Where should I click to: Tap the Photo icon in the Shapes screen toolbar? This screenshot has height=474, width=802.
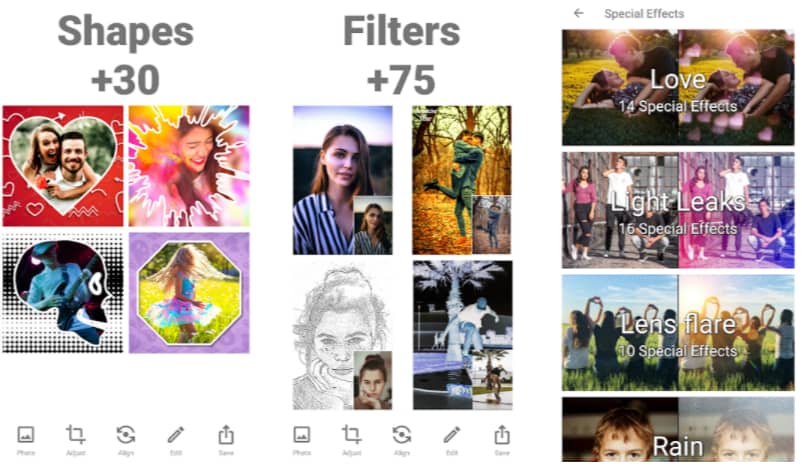click(x=26, y=440)
